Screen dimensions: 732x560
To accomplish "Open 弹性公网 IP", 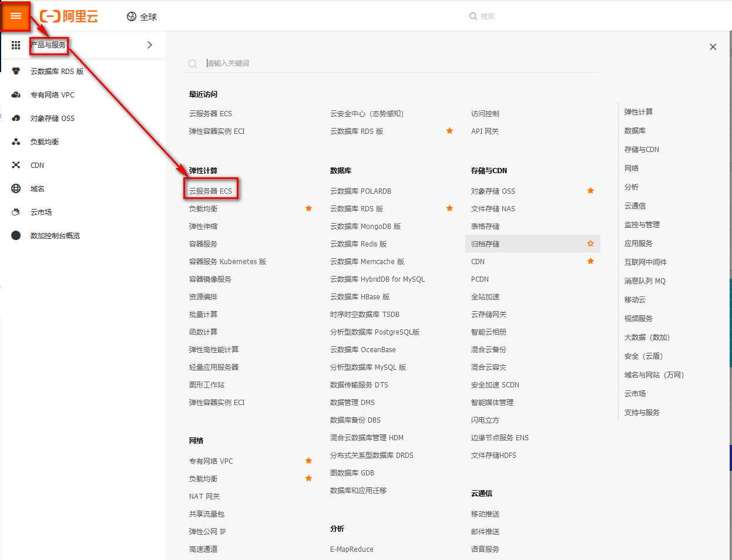I will point(207,531).
